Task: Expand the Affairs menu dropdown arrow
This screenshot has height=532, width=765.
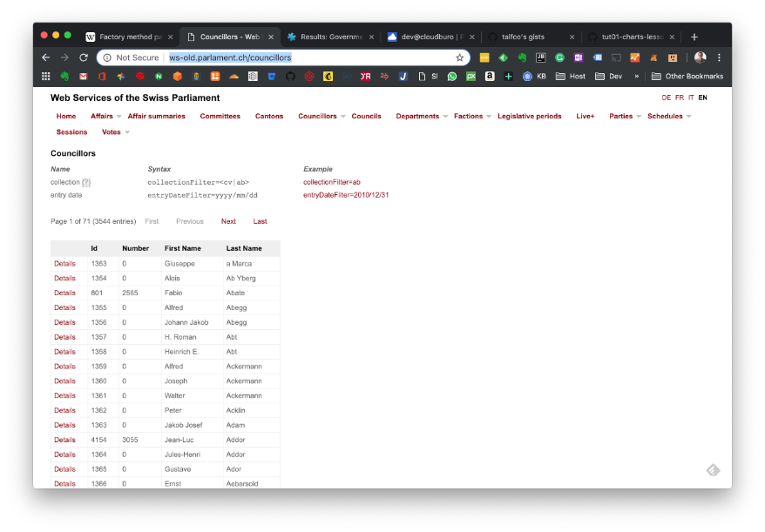Action: 121,117
